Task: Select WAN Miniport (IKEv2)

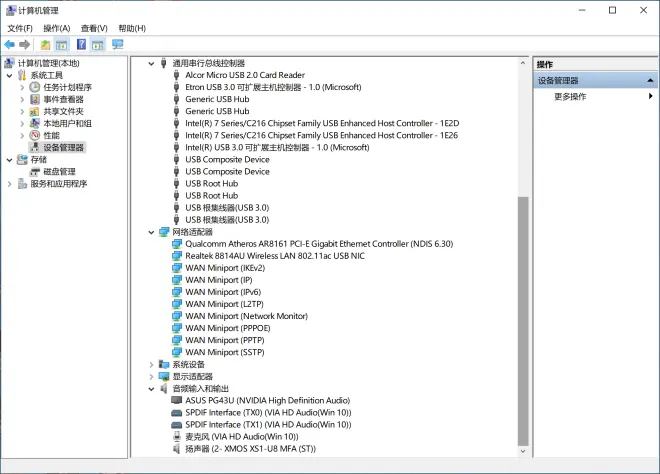Action: 225,268
